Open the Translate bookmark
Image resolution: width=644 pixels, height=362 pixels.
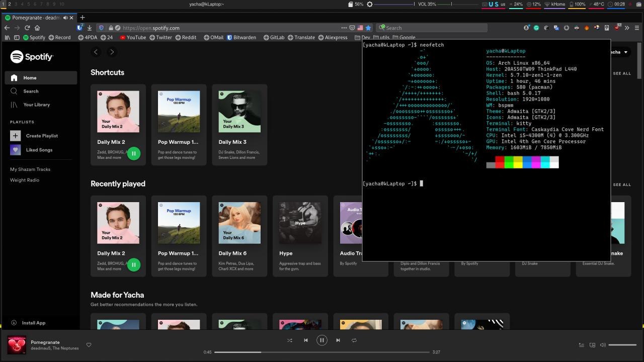click(x=301, y=37)
